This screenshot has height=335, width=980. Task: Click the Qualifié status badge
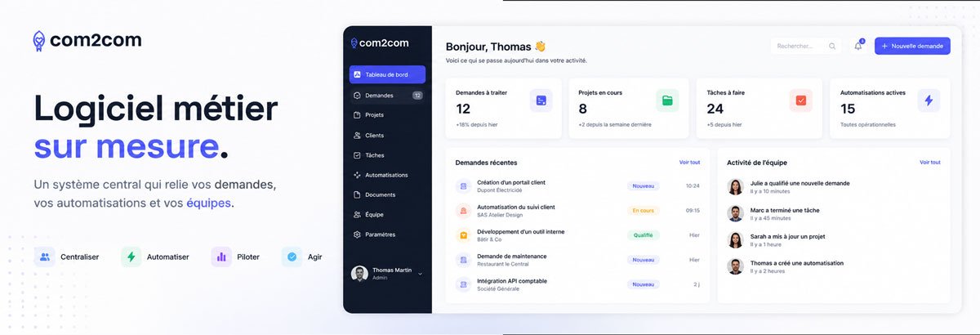[x=644, y=235]
